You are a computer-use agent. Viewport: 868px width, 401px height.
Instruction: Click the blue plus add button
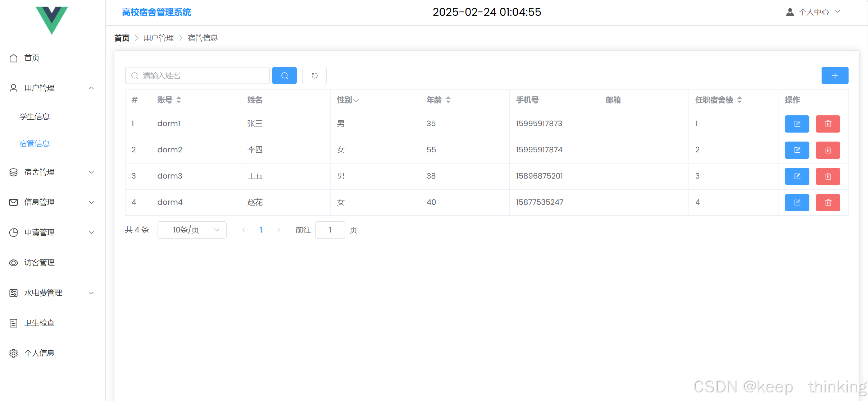835,75
